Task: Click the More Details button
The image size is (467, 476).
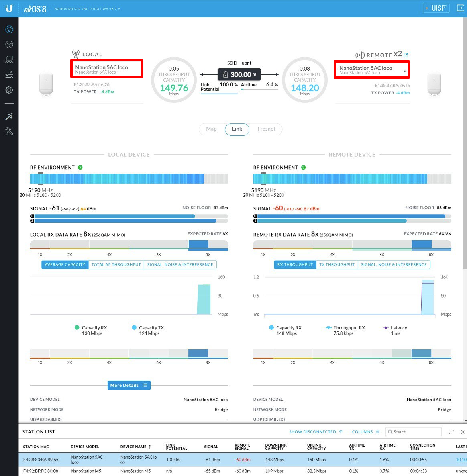Action: click(129, 385)
